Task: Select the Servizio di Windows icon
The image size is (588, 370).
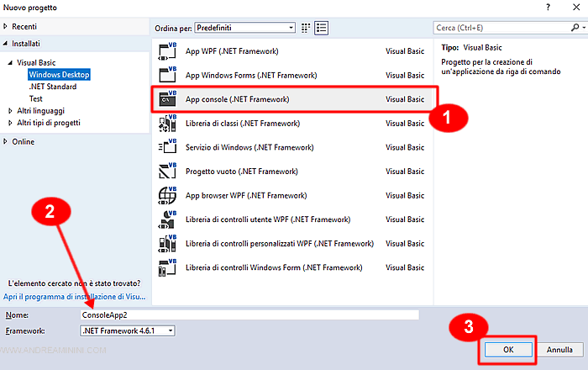Action: click(165, 148)
